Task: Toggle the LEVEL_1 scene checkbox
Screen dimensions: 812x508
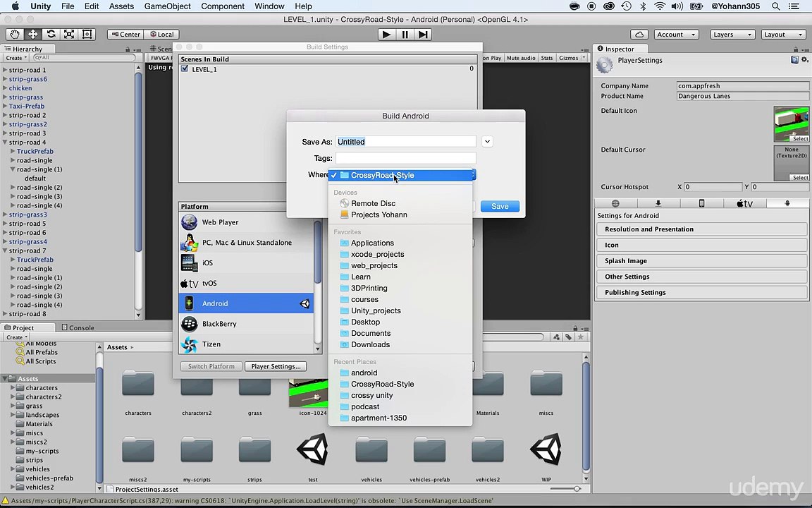Action: [185, 68]
